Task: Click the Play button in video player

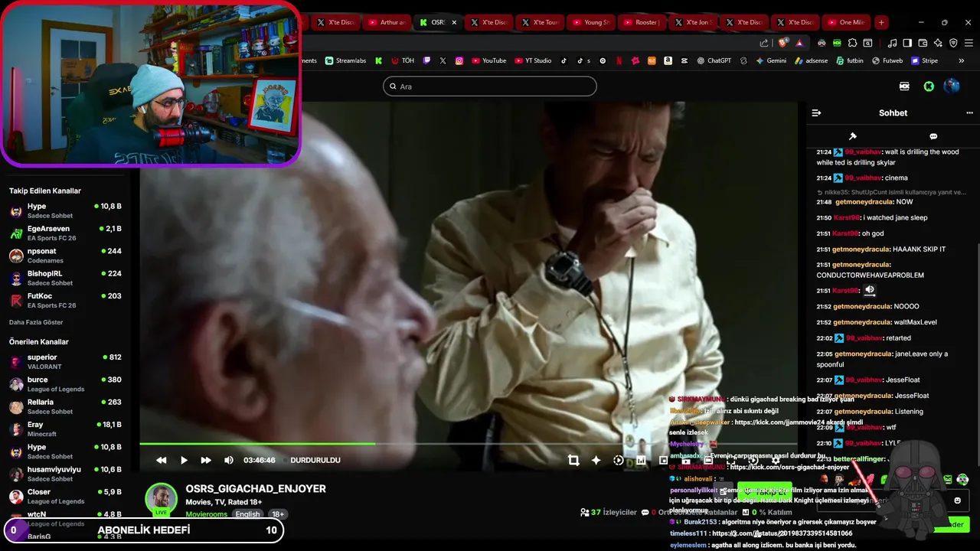Action: pos(184,460)
